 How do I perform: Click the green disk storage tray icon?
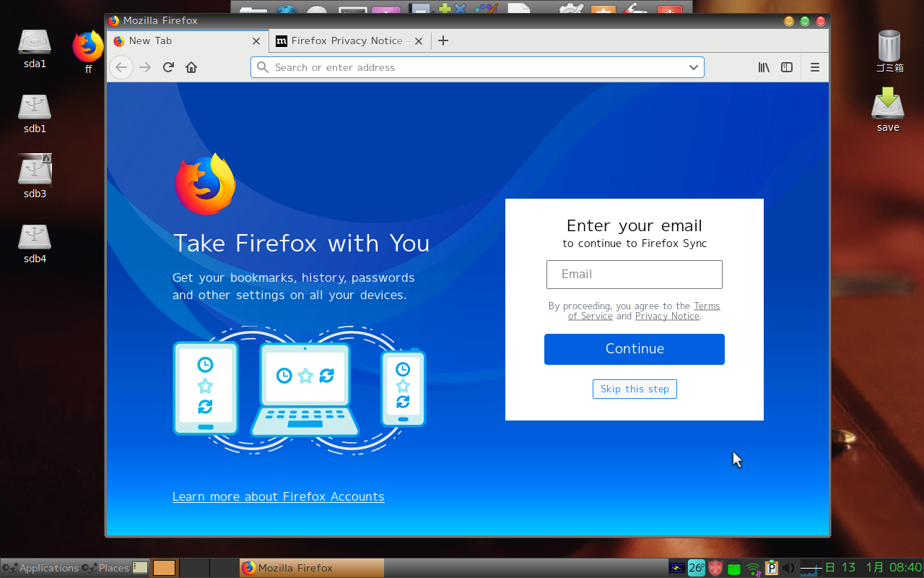(734, 569)
